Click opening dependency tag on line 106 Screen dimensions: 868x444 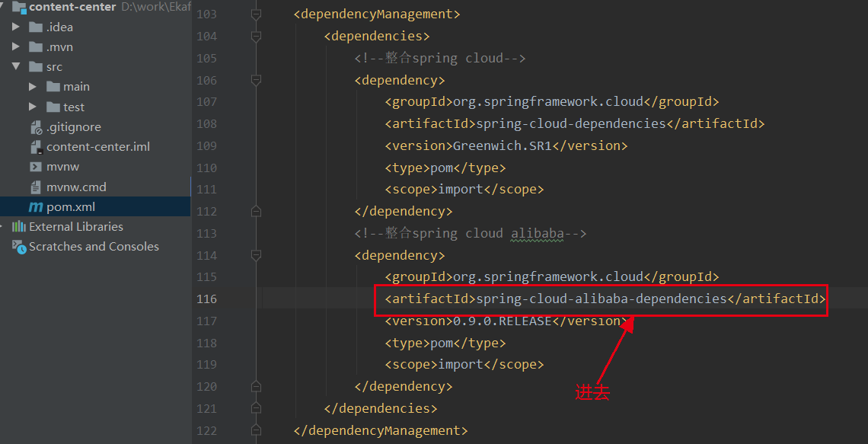(x=400, y=80)
